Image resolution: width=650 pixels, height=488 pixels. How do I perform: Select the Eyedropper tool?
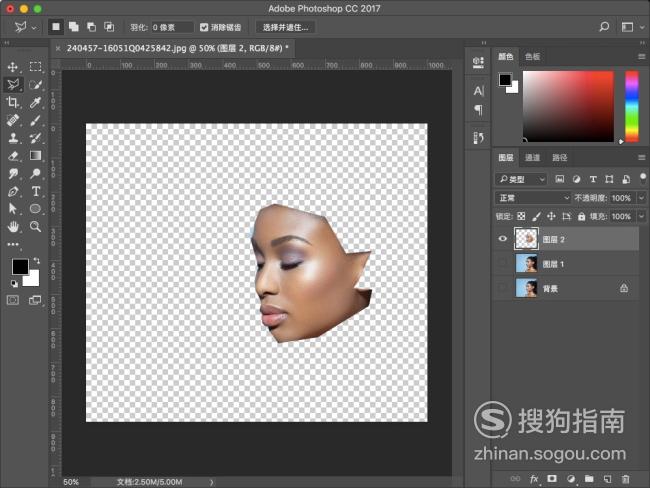click(35, 102)
